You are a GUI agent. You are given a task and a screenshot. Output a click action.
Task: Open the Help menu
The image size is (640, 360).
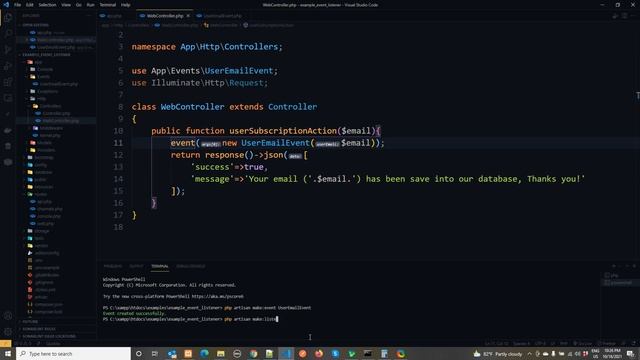click(126, 5)
